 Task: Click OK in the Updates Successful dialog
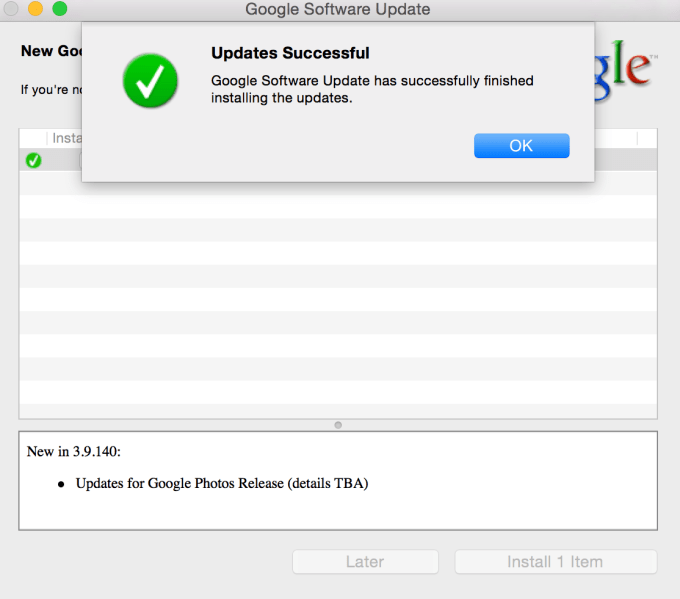coord(521,146)
